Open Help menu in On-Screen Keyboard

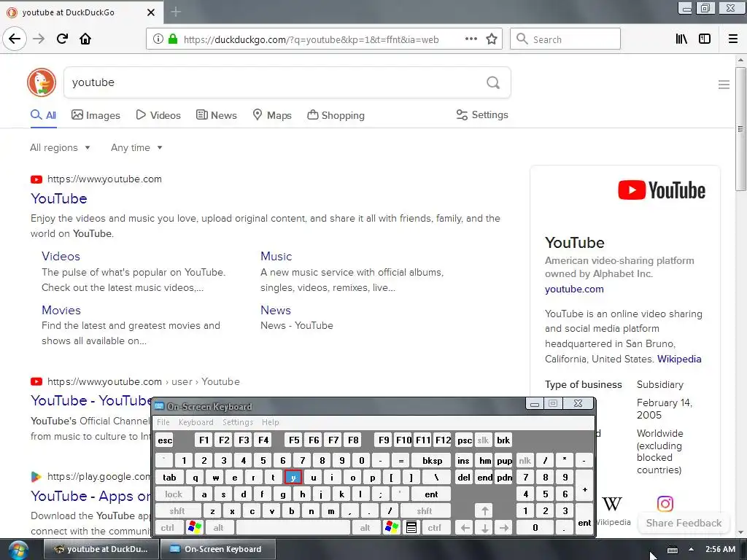click(270, 422)
